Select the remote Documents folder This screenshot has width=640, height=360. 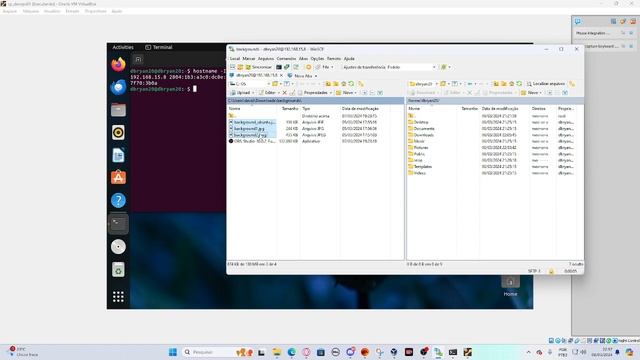click(421, 129)
